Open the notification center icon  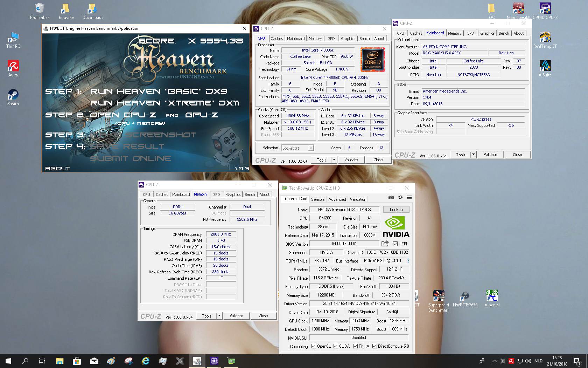[x=576, y=361]
